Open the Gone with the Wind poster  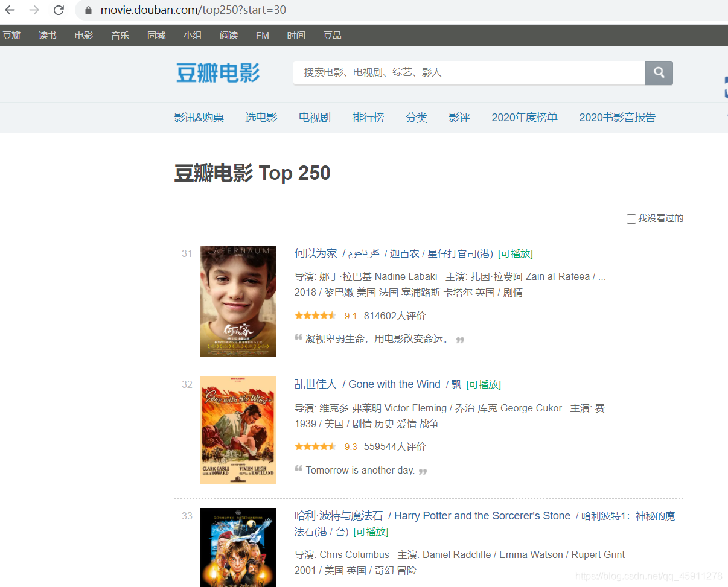tap(238, 430)
